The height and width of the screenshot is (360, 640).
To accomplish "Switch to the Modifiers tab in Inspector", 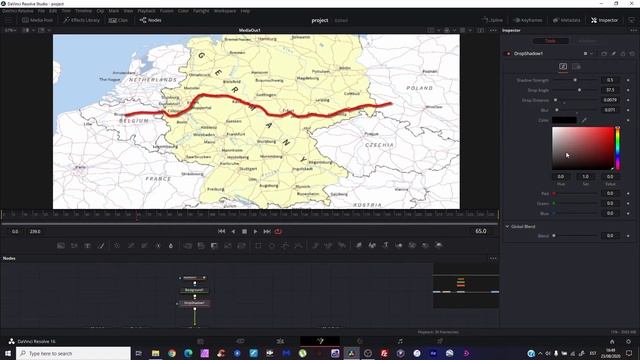I will click(x=587, y=41).
